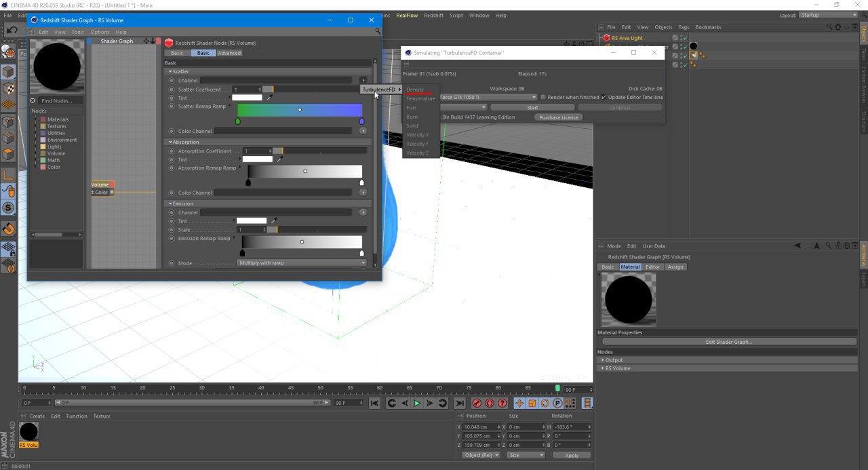
Task: Click the blue knot of Scatter Remap Ramp
Action: [x=361, y=121]
